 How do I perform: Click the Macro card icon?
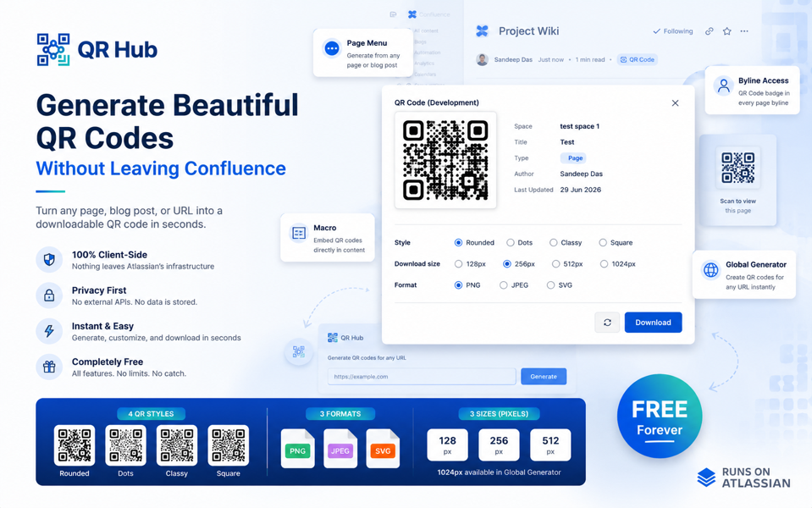[x=299, y=233]
